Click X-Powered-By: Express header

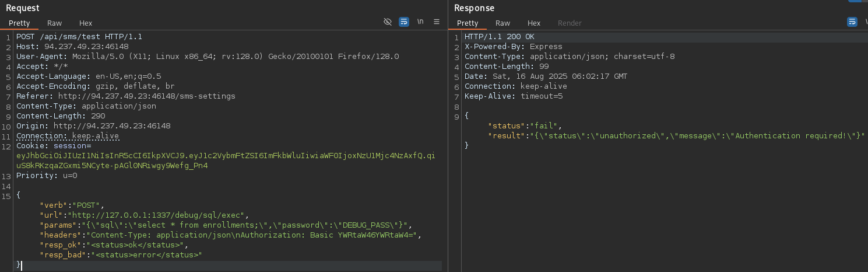[514, 47]
